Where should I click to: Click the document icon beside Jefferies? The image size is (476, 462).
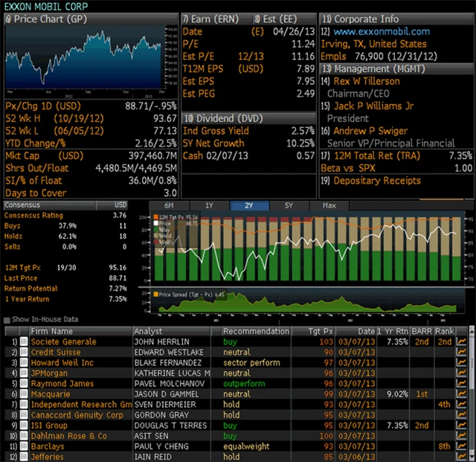25,457
